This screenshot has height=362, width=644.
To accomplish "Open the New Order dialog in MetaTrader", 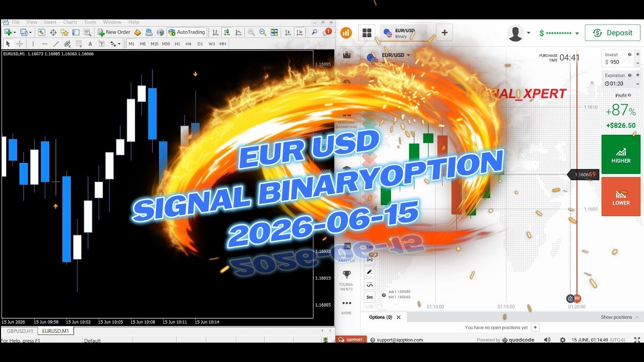I will [x=114, y=32].
